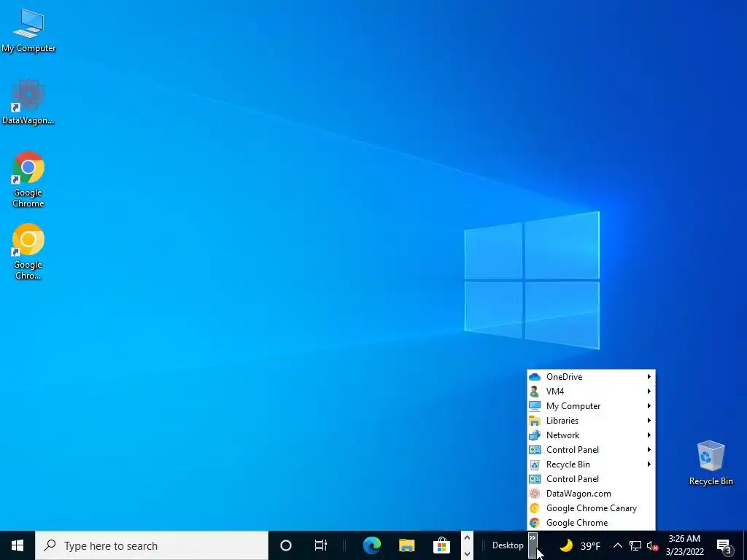Click the Desktop toolbar label
The width and height of the screenshot is (747, 560).
[x=508, y=545]
